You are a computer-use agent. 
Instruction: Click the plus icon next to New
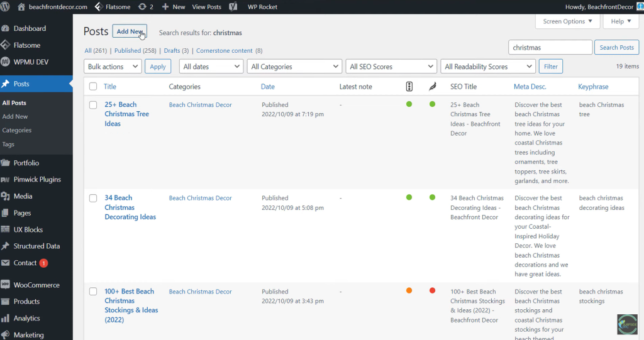point(165,6)
